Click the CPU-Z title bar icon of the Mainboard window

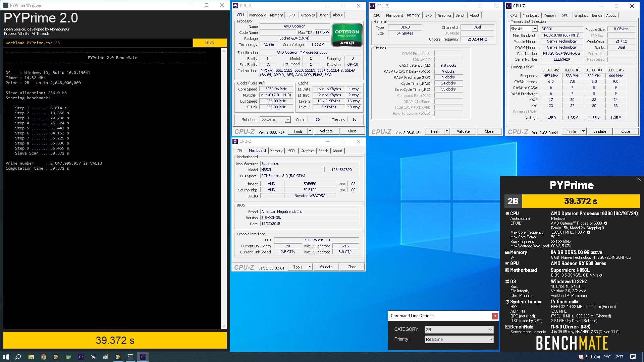(x=235, y=141)
